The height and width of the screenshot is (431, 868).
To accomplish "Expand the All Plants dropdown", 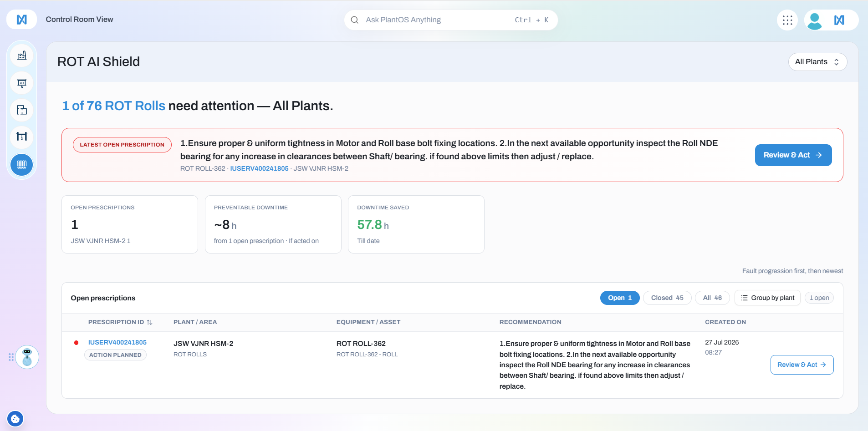I will 817,62.
